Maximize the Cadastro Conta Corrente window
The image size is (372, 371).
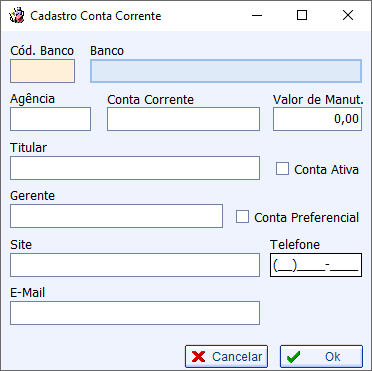(302, 15)
